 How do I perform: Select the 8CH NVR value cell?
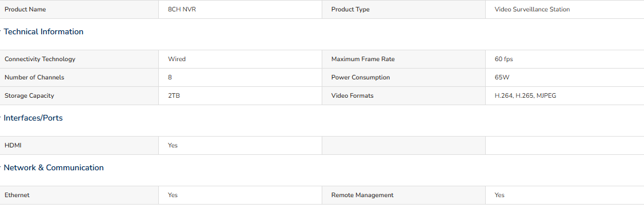[x=240, y=10]
